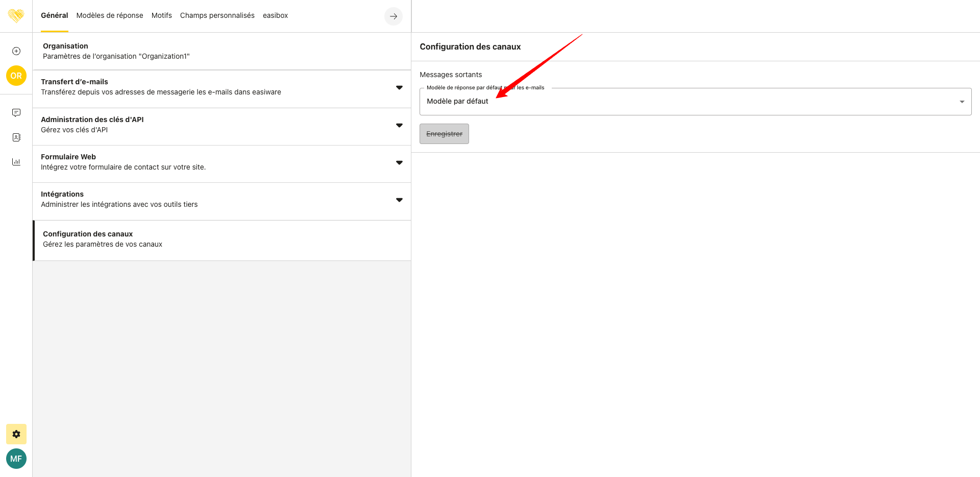Open the statistics bar chart icon

(16, 162)
